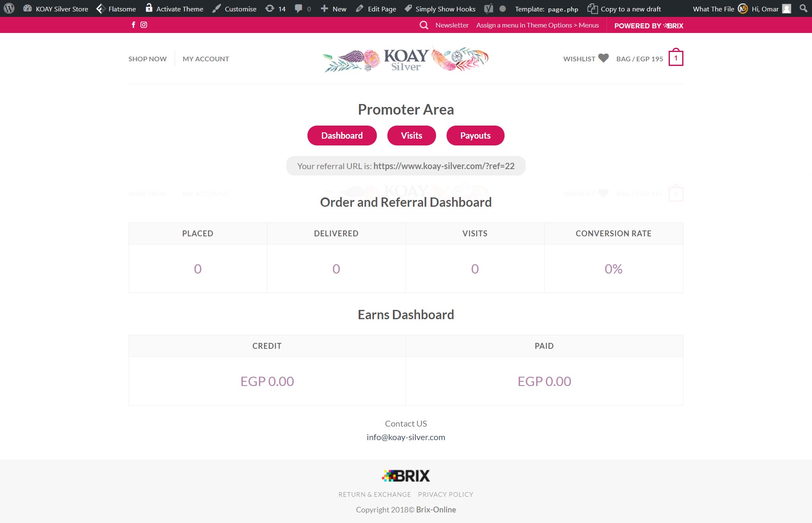Image resolution: width=812 pixels, height=523 pixels.
Task: Switch to the Visits tab
Action: (411, 136)
